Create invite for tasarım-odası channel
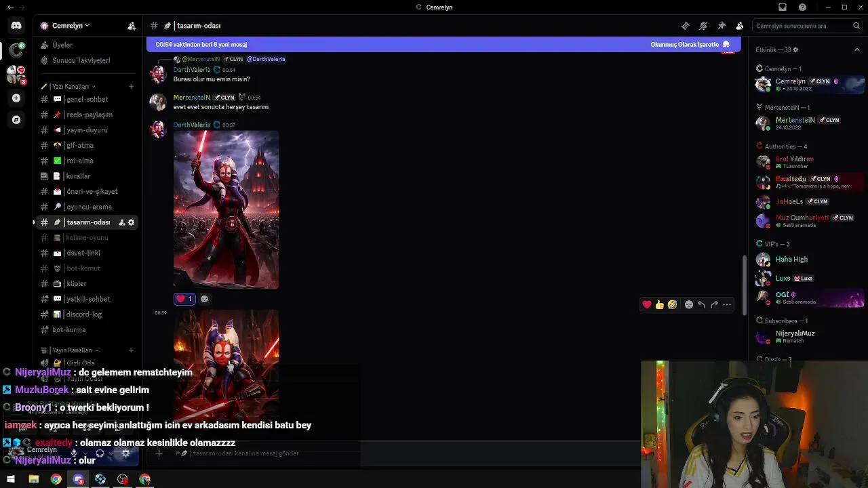Image resolution: width=868 pixels, height=488 pixels. click(x=122, y=222)
